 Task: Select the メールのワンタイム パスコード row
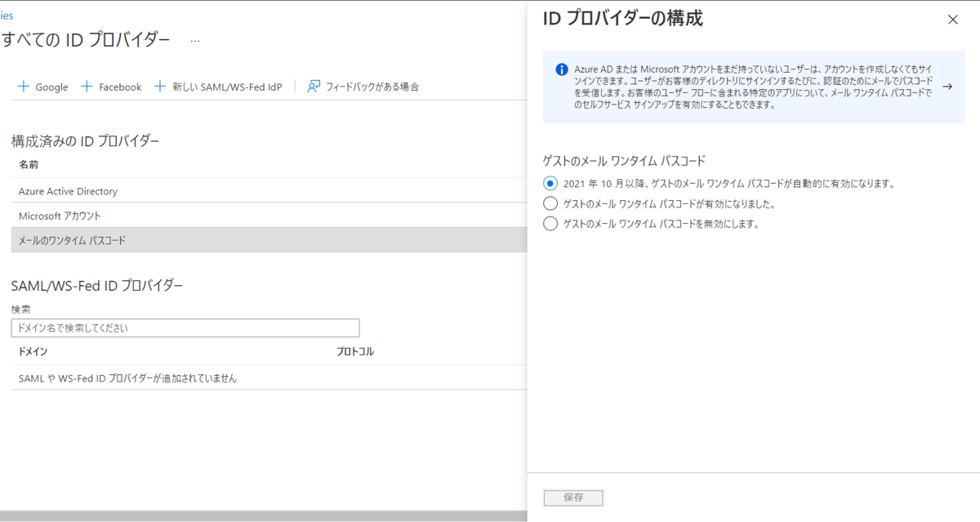point(269,240)
